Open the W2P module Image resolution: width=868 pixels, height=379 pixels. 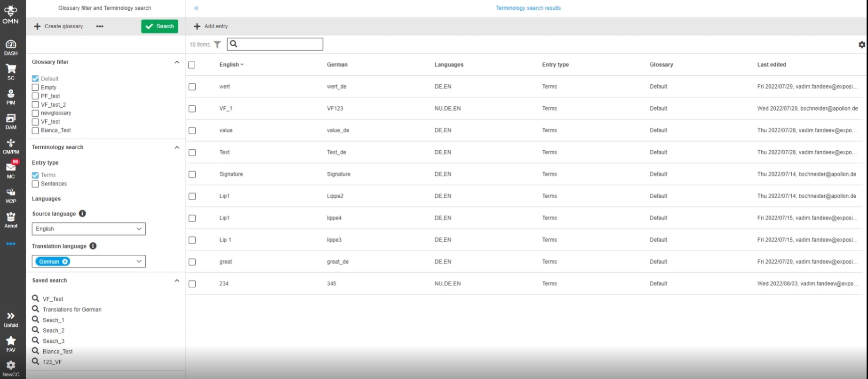coord(11,195)
